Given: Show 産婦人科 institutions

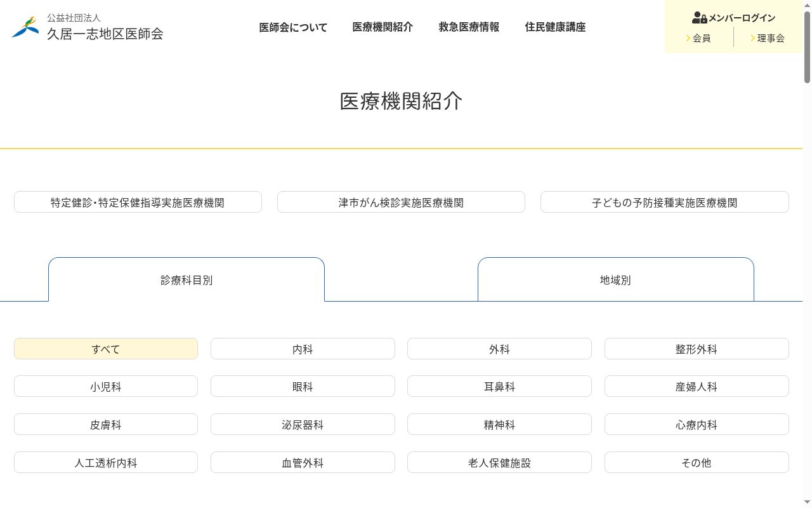Looking at the screenshot, I should [697, 386].
